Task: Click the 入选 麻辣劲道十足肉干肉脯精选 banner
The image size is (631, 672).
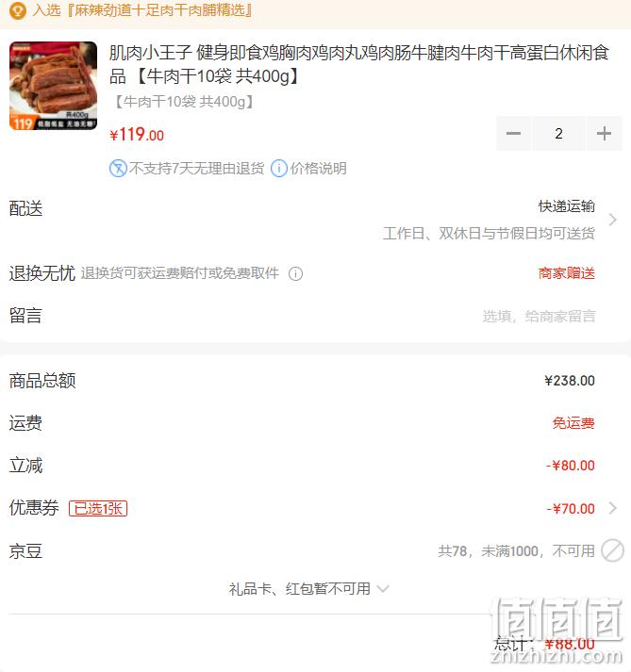Action: (x=142, y=10)
